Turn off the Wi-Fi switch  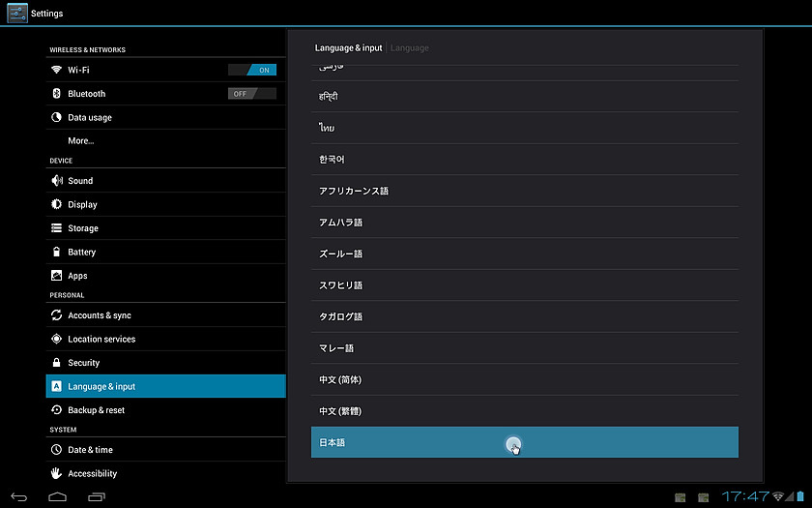tap(252, 70)
